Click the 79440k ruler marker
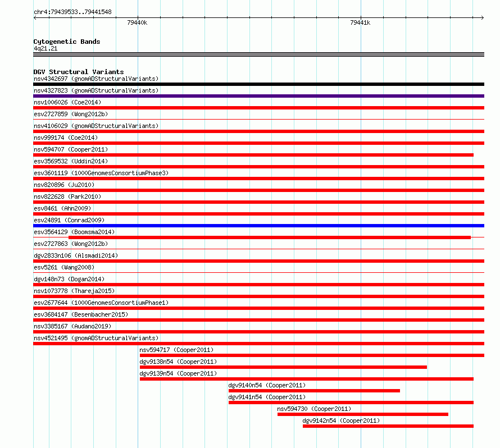The width and height of the screenshot is (500, 448). click(x=137, y=22)
